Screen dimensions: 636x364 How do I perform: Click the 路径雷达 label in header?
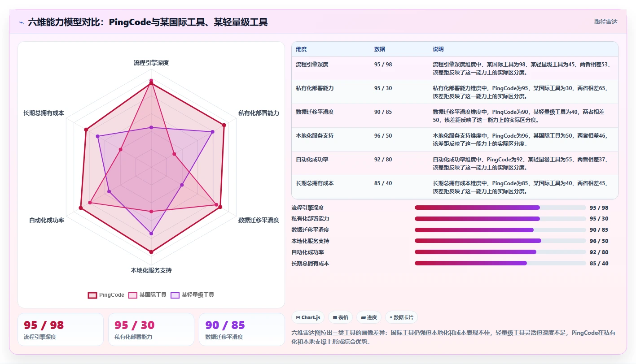point(605,22)
